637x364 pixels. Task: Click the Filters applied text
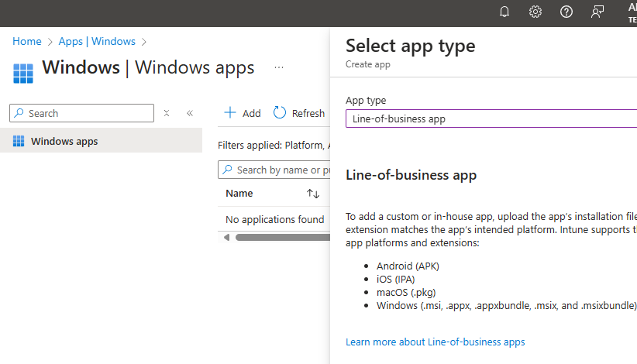click(x=274, y=146)
